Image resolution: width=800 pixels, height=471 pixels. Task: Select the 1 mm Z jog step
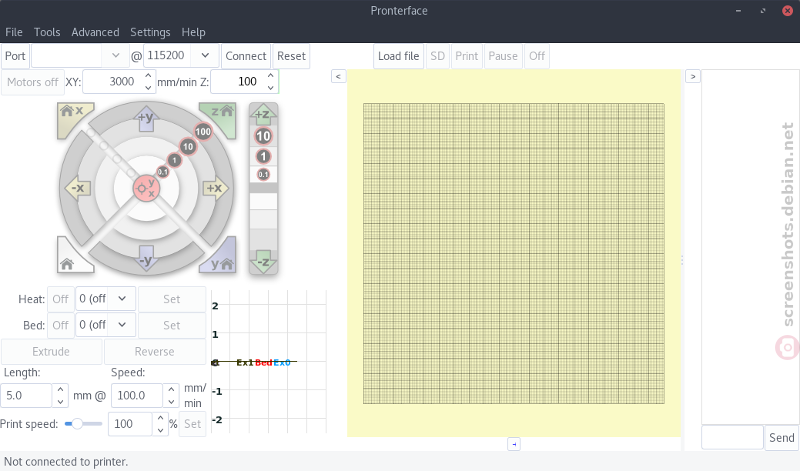coord(263,157)
